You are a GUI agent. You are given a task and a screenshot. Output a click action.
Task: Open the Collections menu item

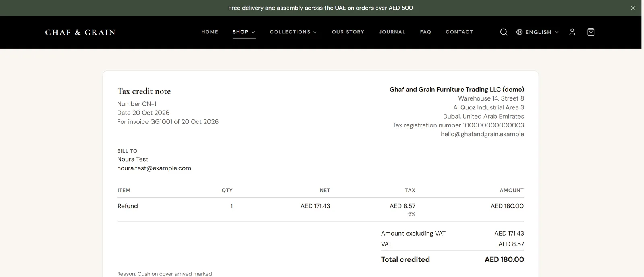[290, 32]
